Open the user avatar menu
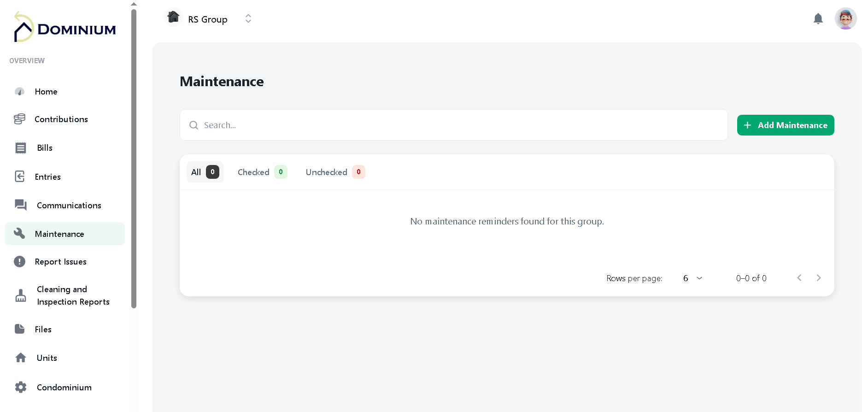The height and width of the screenshot is (412, 868). tap(846, 18)
